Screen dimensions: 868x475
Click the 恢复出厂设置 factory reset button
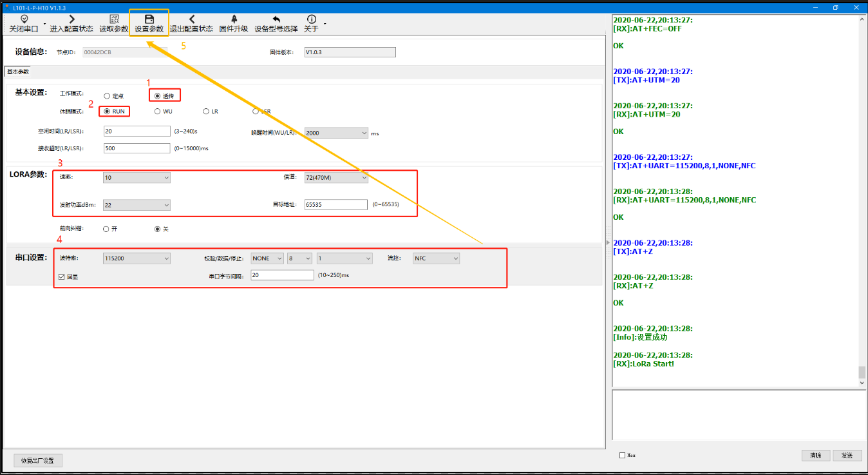point(38,461)
